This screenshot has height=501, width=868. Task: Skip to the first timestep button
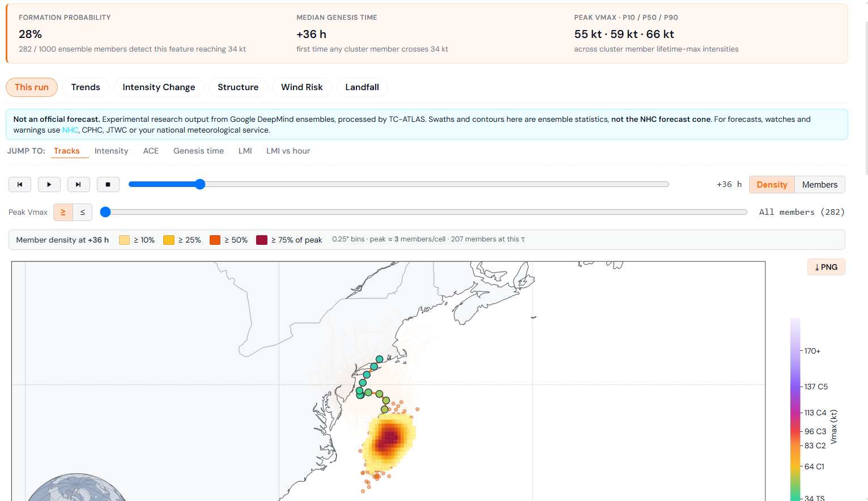(x=20, y=184)
